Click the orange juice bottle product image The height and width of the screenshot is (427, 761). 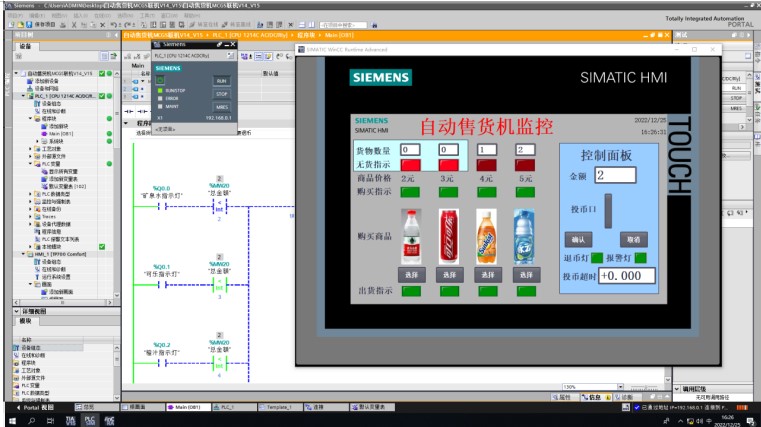[486, 237]
